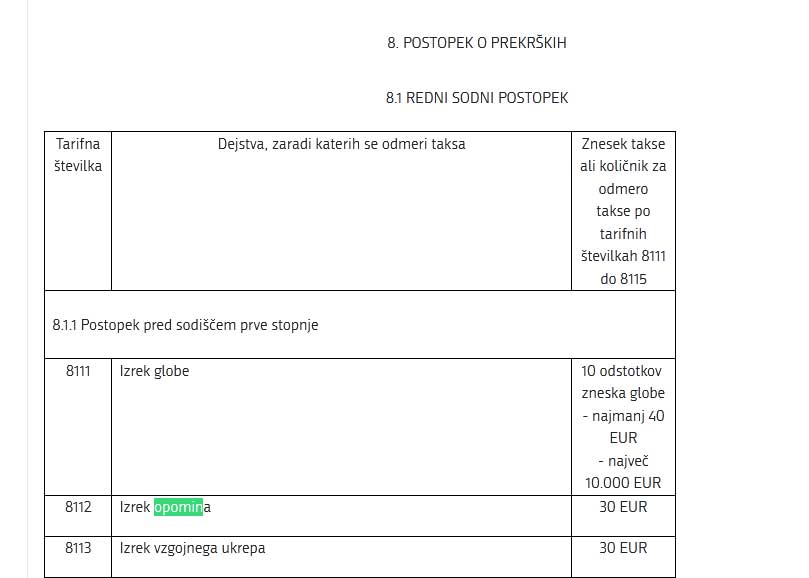The width and height of the screenshot is (809, 578).
Task: Click the '30 EUR' amount in row 8112
Action: click(x=623, y=507)
